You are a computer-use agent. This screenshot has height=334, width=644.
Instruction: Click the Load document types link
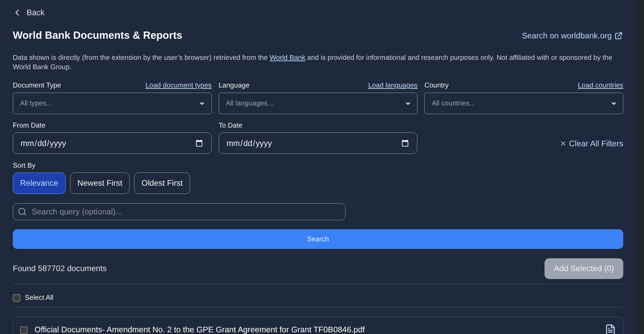tap(178, 85)
